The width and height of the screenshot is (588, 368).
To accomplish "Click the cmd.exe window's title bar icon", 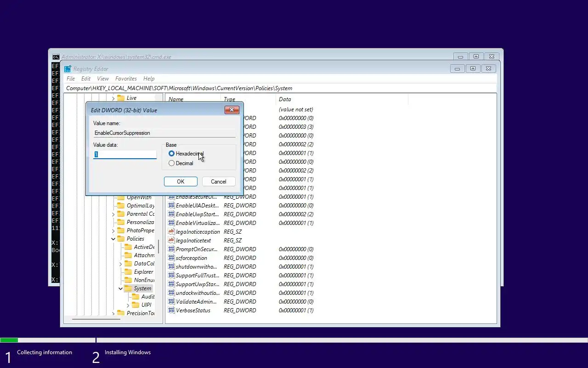I will tap(56, 57).
